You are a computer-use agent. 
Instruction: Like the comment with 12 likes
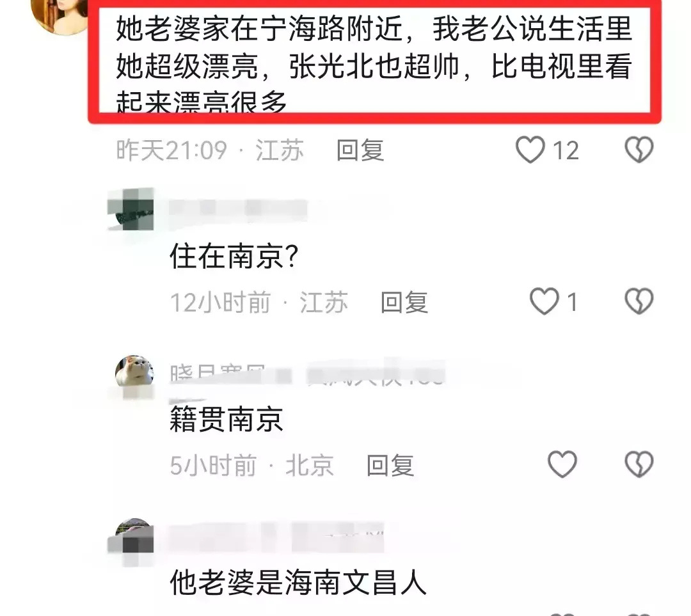tap(530, 150)
